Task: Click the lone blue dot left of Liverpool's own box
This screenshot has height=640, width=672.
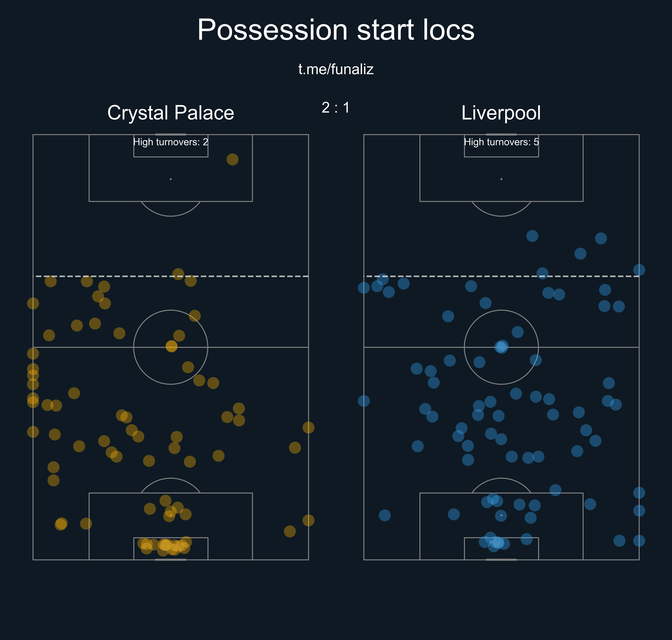Action: pos(384,515)
